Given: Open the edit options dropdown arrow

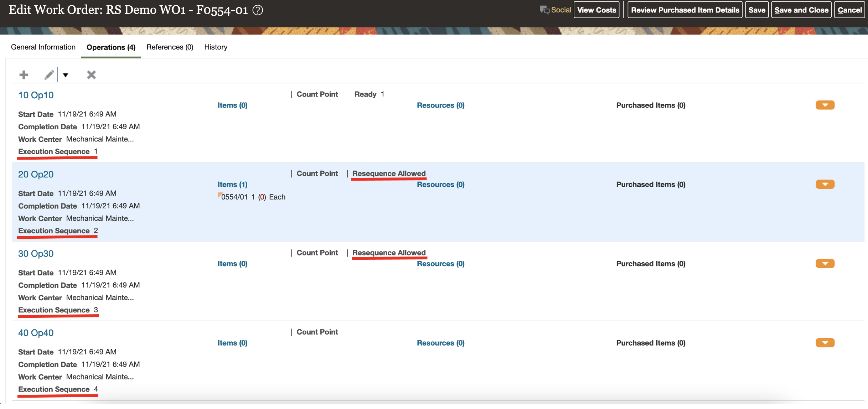Looking at the screenshot, I should tap(66, 75).
